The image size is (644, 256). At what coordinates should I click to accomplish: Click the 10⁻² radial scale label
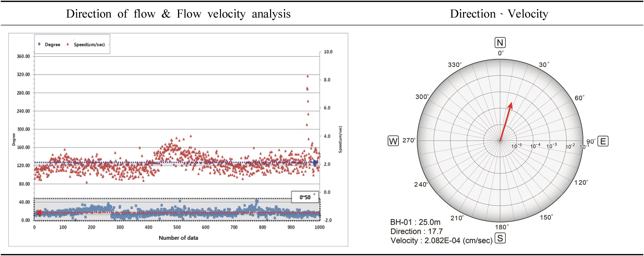(x=570, y=146)
